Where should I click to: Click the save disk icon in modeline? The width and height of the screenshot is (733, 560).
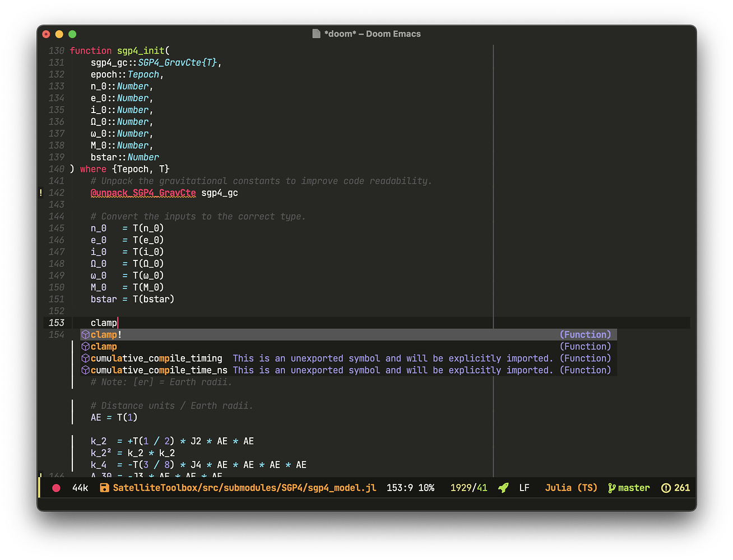[104, 488]
